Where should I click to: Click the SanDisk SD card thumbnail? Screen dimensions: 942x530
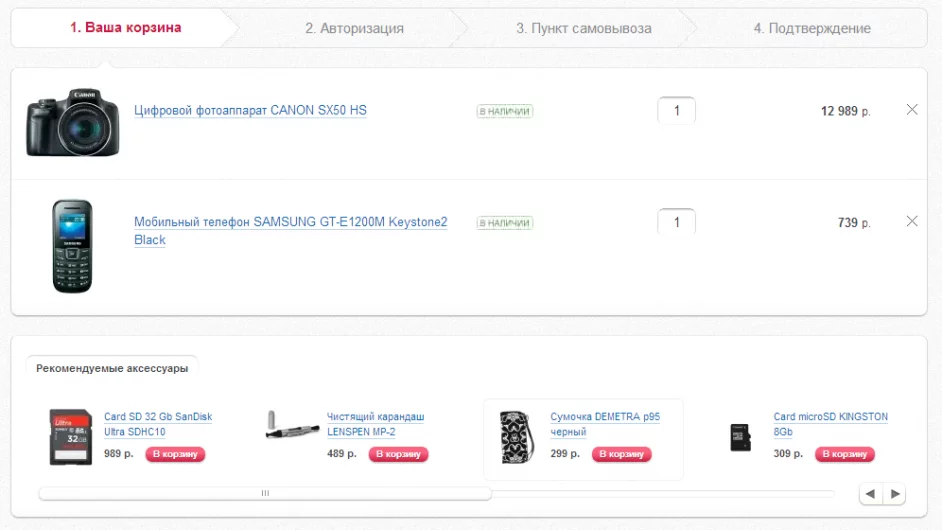(x=71, y=437)
